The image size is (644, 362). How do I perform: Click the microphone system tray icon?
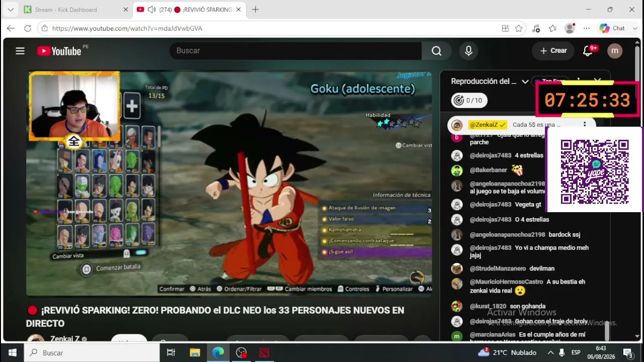[562, 352]
